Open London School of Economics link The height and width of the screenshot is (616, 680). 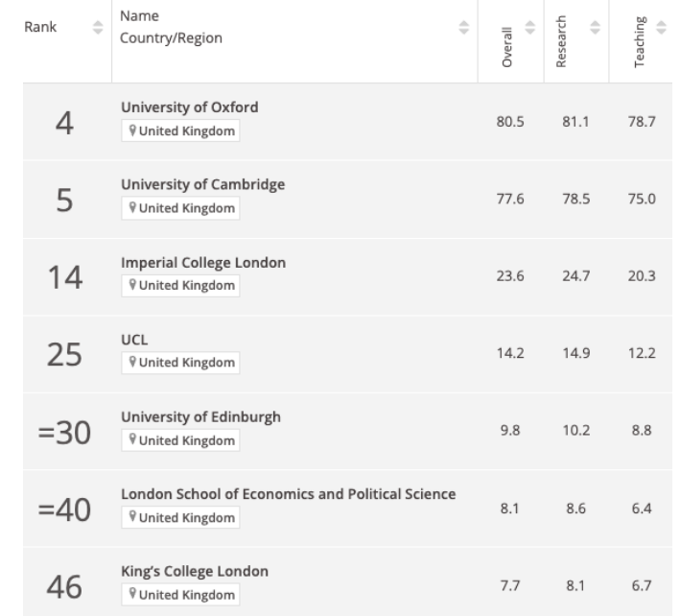pyautogui.click(x=288, y=493)
